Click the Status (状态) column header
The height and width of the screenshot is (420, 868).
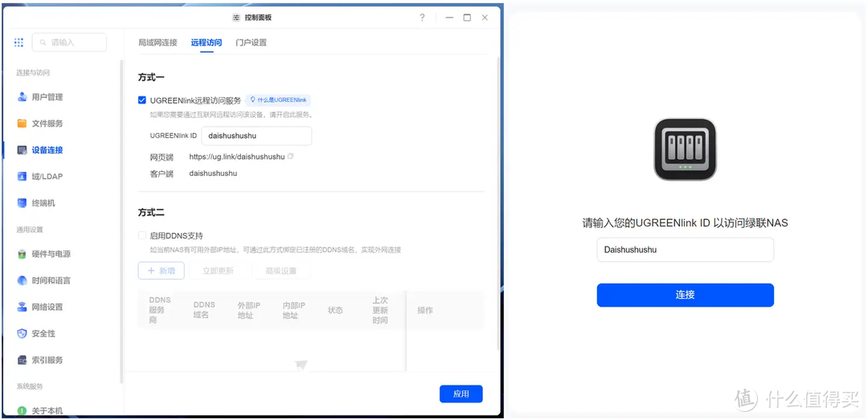[335, 310]
